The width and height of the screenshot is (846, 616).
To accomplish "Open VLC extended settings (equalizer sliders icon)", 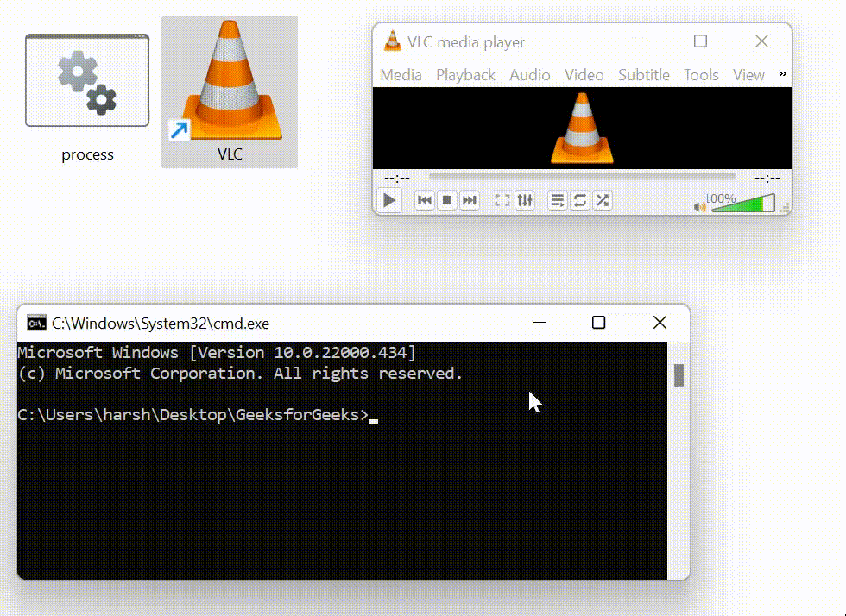I will (525, 201).
